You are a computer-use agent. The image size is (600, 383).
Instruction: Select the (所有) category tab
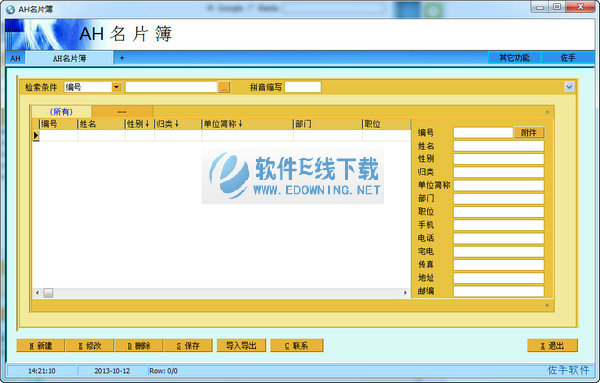(x=61, y=112)
